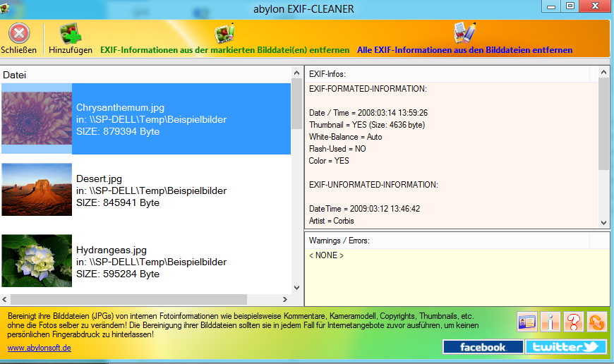
Task: Click the 'DateTime = 2009:03:12 13:46:42' line
Action: pos(364,209)
